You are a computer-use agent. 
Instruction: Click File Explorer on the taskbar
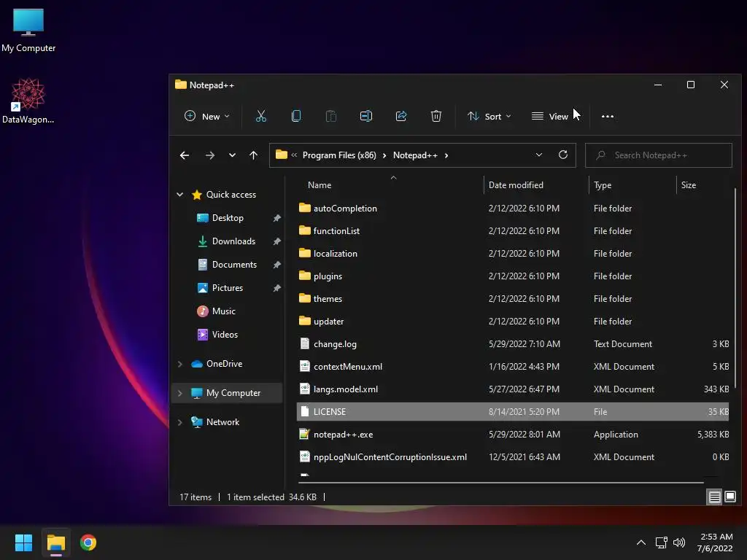pyautogui.click(x=55, y=542)
